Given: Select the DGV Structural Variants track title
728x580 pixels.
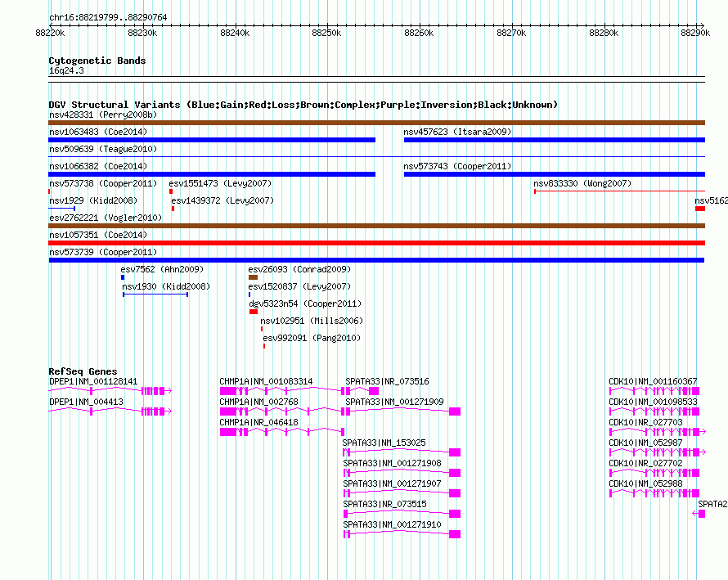Looking at the screenshot, I should click(x=303, y=105).
